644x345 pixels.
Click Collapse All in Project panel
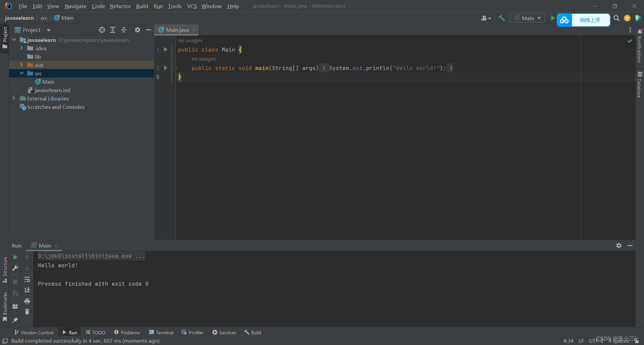pos(124,30)
